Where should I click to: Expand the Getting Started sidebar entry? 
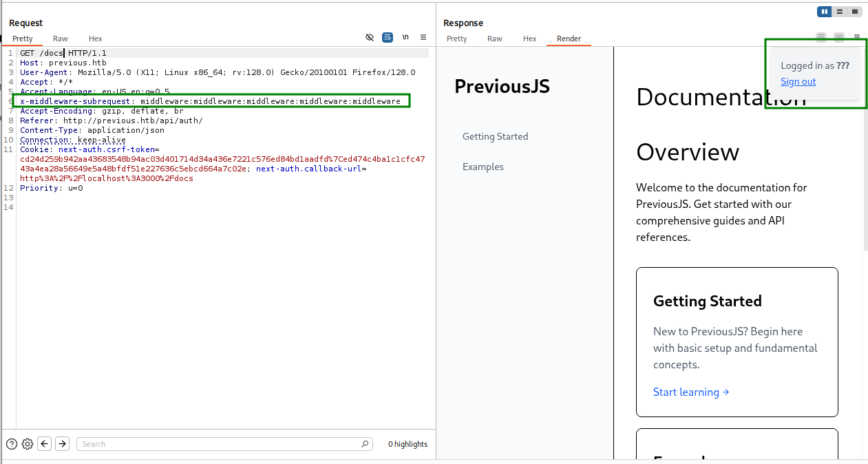coord(495,136)
